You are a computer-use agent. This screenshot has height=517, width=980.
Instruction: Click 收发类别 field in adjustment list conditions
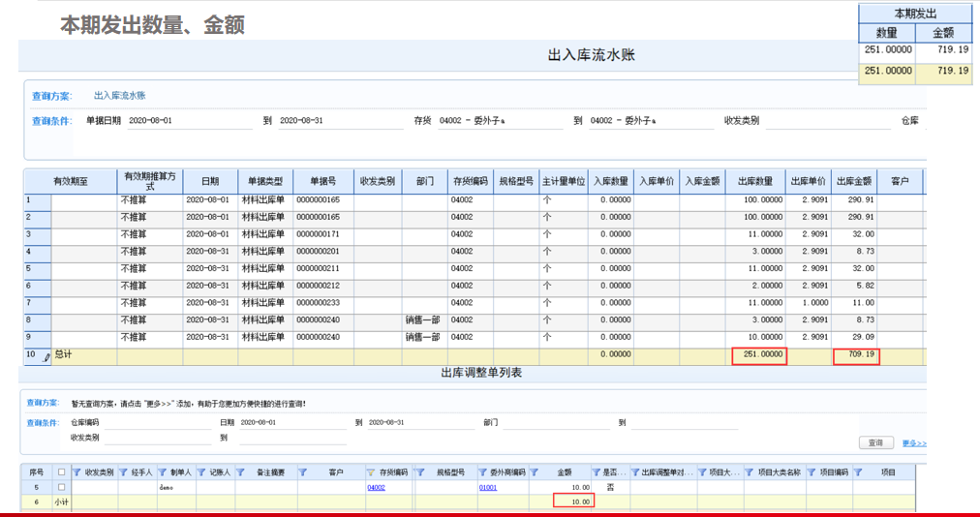click(x=158, y=438)
